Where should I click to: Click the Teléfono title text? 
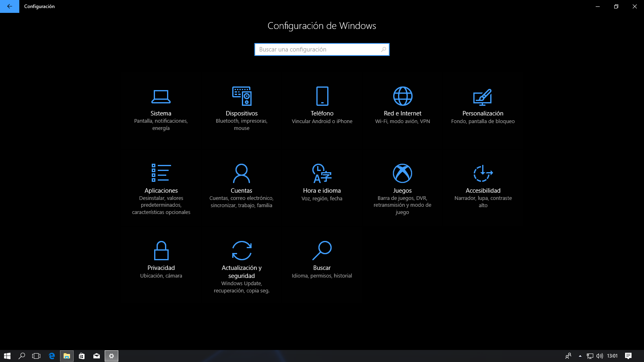pos(322,113)
